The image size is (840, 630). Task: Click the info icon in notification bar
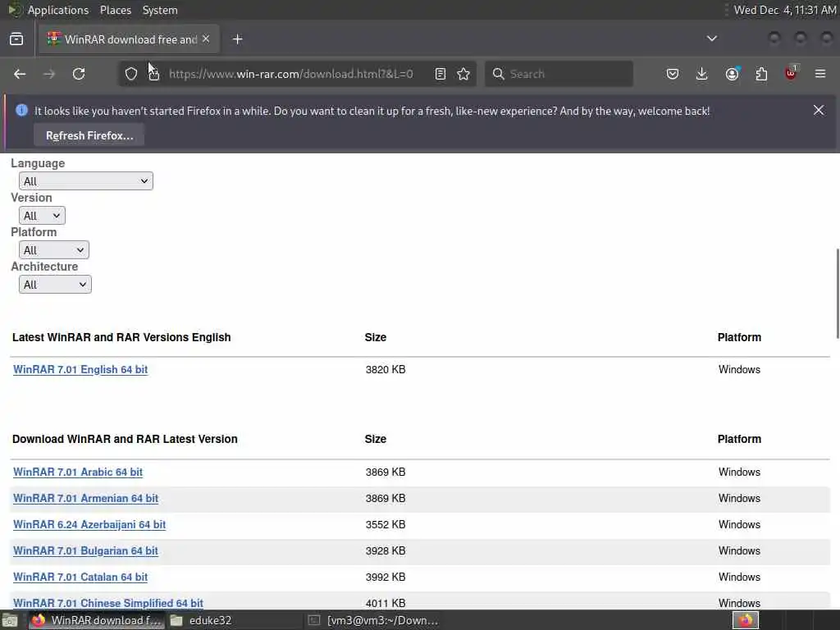tap(22, 111)
